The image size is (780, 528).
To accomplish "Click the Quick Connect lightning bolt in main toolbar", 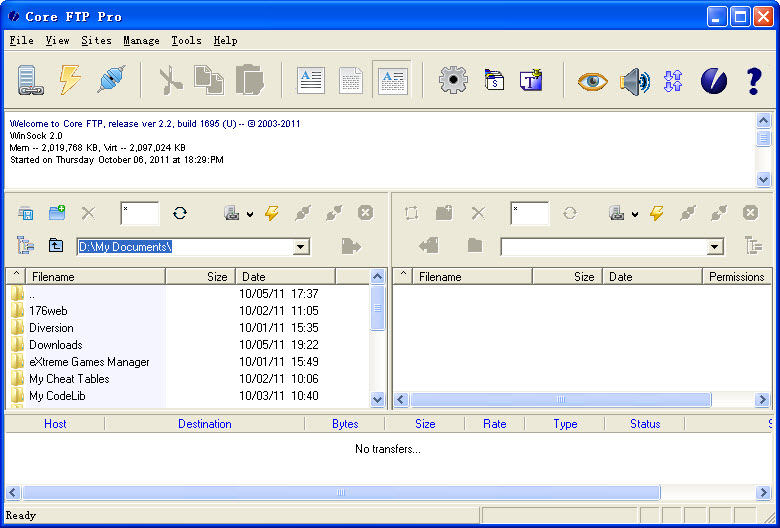I will pos(69,80).
